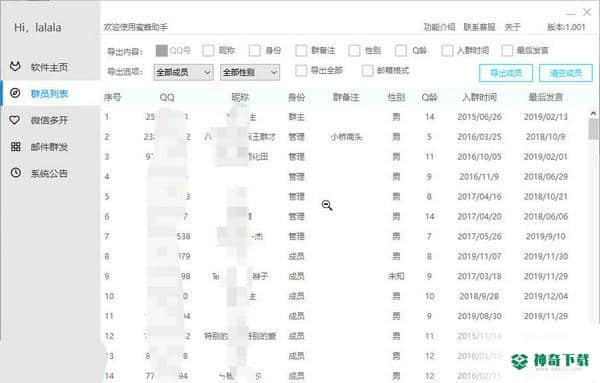Close the application window
The image size is (600, 383).
point(587,12)
